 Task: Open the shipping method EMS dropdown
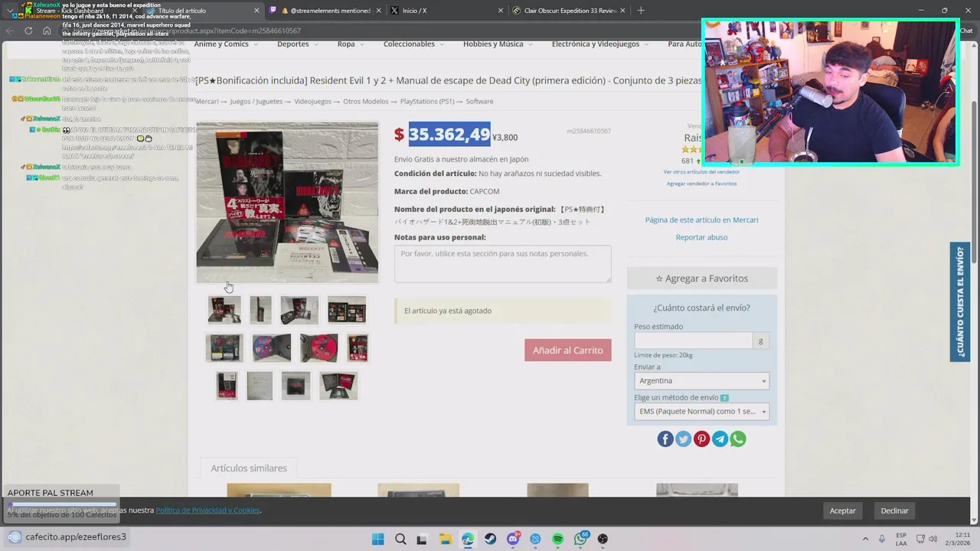point(701,411)
